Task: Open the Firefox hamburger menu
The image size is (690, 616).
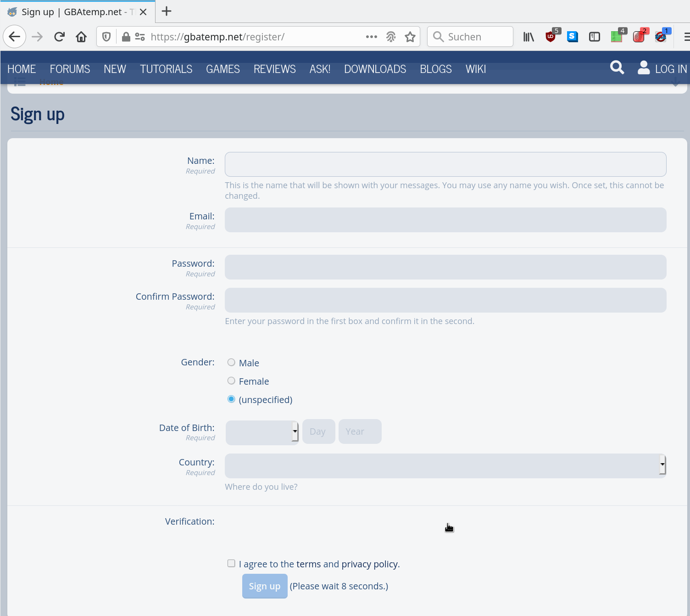Action: pos(686,37)
